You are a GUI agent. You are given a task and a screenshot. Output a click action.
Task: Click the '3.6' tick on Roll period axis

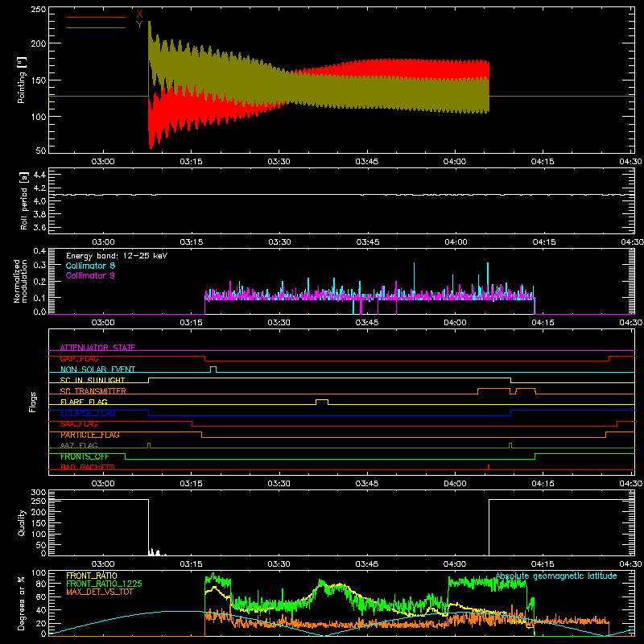pos(39,227)
